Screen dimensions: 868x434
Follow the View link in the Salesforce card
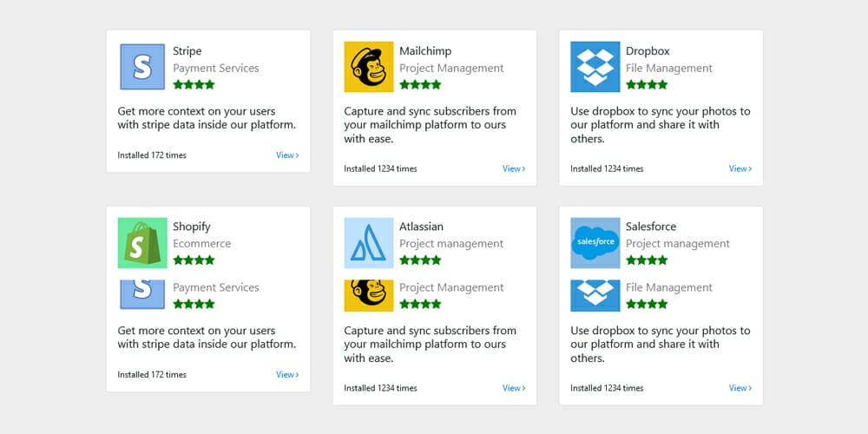coord(740,388)
